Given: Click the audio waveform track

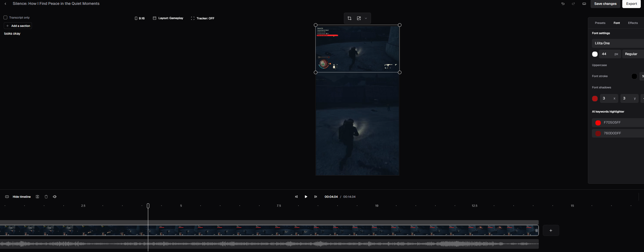Looking at the screenshot, I should coord(269,244).
